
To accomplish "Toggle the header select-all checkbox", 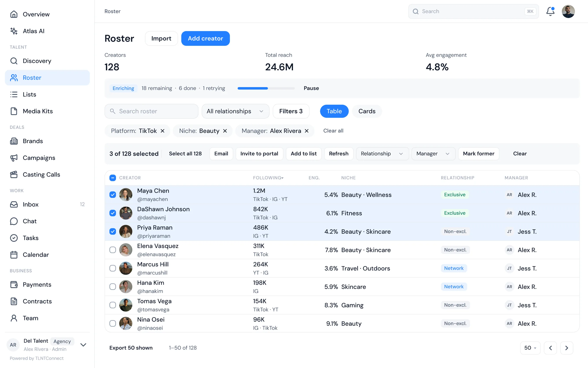I will (112, 178).
